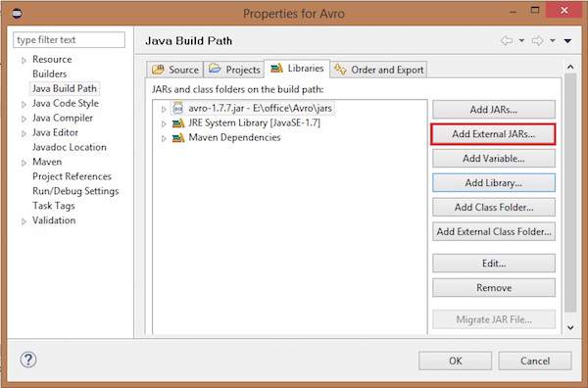Open the view menu dropdown triangle

click(567, 41)
